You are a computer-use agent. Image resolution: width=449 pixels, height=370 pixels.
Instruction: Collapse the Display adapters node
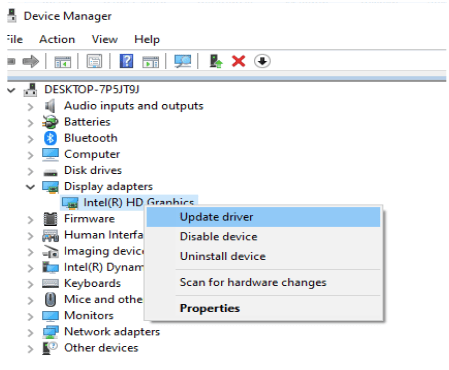tap(30, 187)
